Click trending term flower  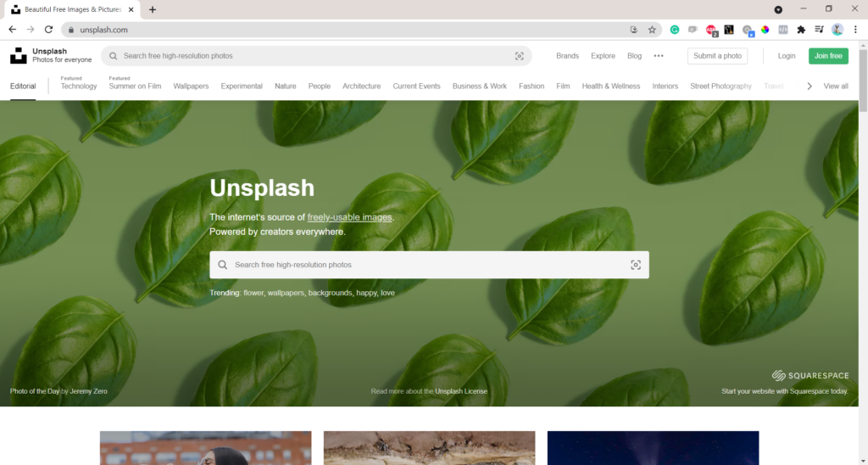pos(253,293)
